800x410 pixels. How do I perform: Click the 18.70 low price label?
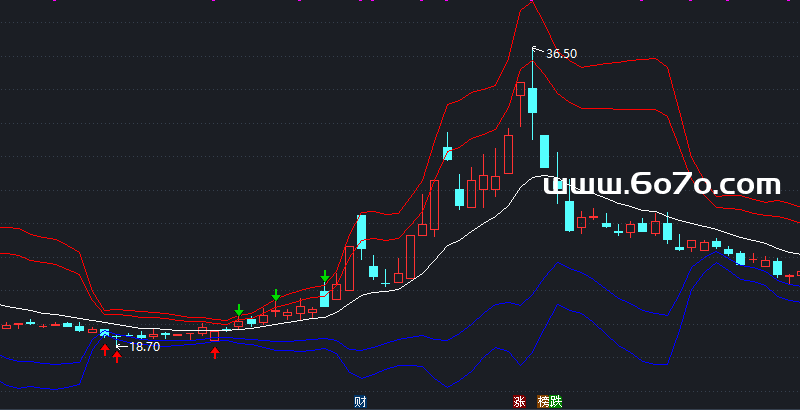click(145, 346)
